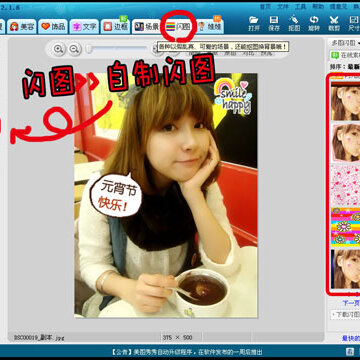Screen dimensions: 360x360
Task: Select the 裁剪 crop scissors icon
Action: (334, 23)
